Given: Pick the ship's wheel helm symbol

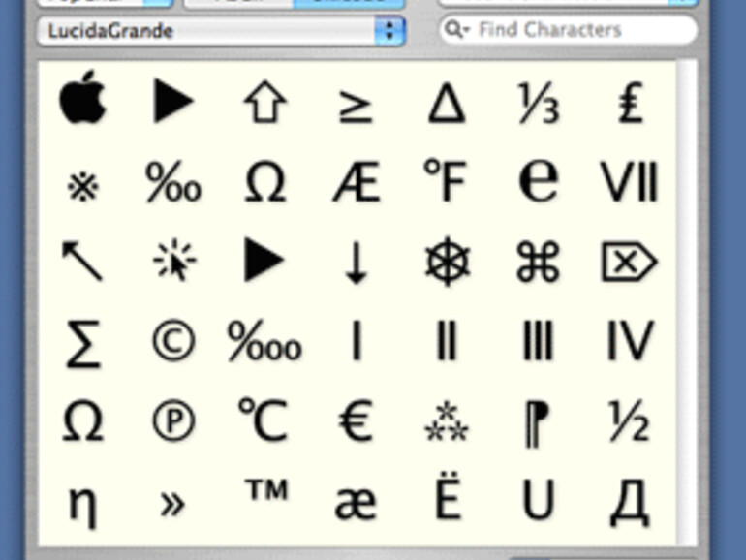Looking at the screenshot, I should pyautogui.click(x=447, y=263).
